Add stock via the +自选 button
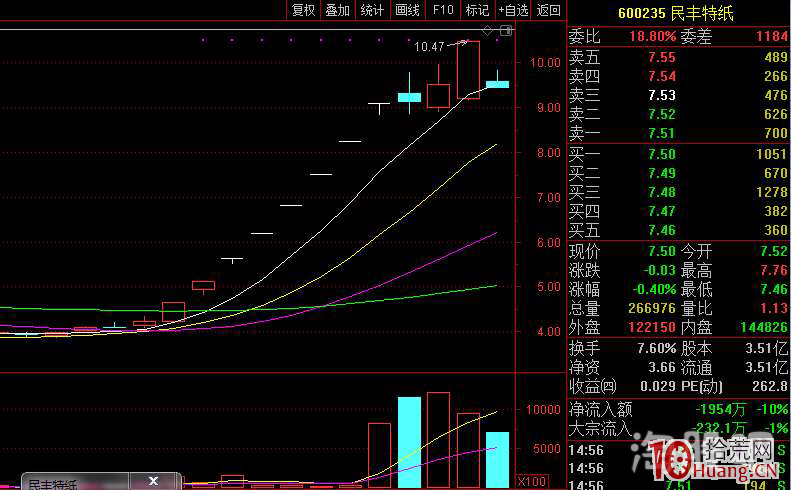Viewport: 791px width, 490px height. 513,10
